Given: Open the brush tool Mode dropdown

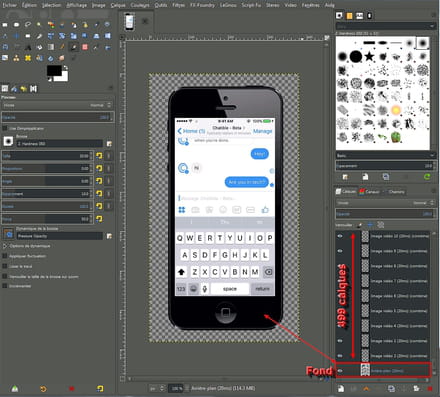Looking at the screenshot, I should pos(57,105).
